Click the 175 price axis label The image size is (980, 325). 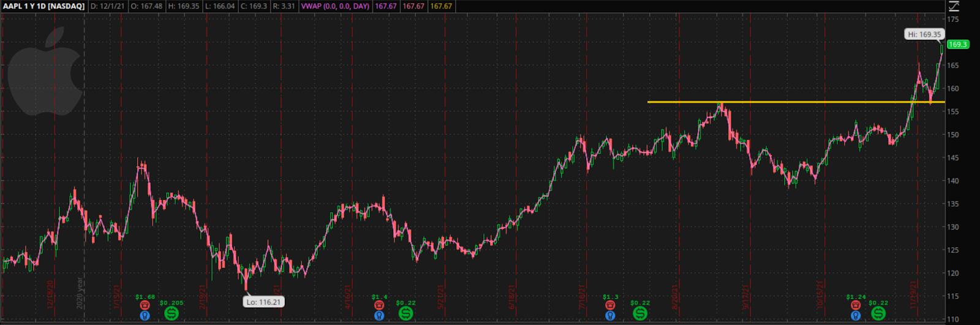point(953,19)
